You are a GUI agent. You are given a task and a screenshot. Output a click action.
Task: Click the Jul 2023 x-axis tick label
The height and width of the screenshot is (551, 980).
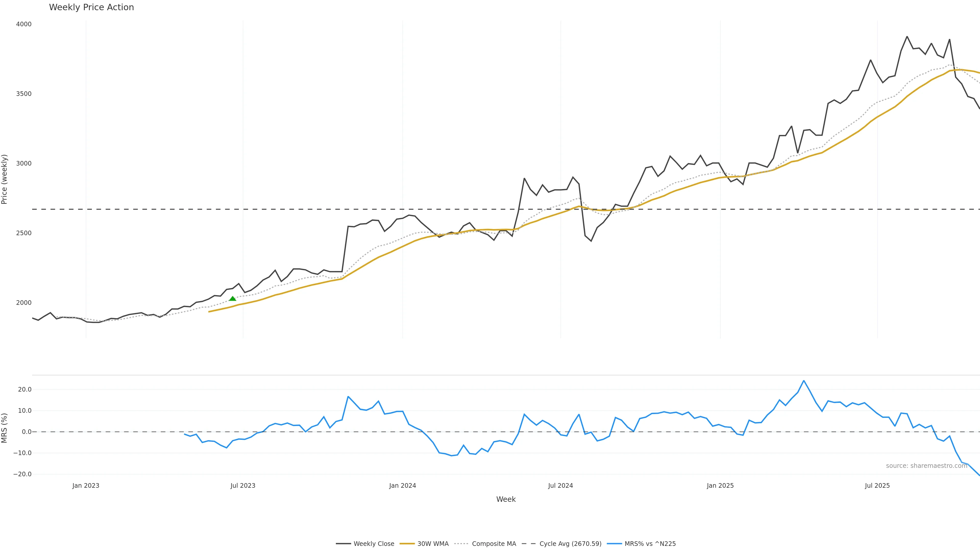point(243,486)
